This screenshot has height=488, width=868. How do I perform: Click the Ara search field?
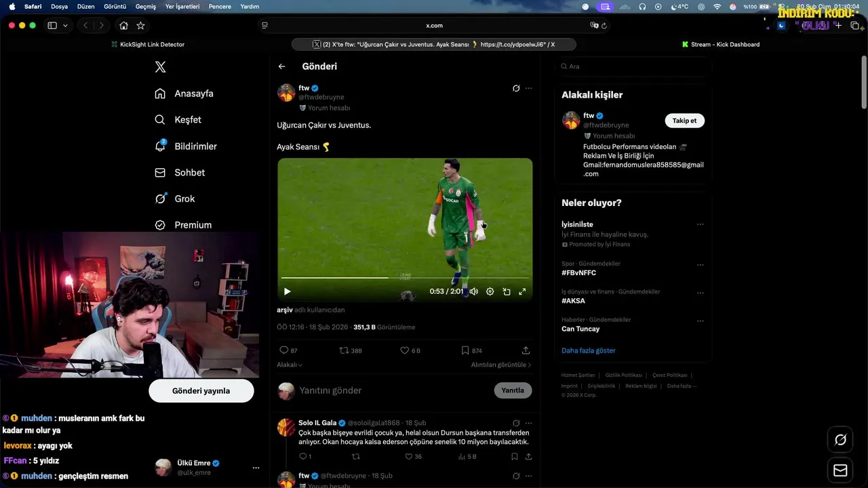click(633, 66)
